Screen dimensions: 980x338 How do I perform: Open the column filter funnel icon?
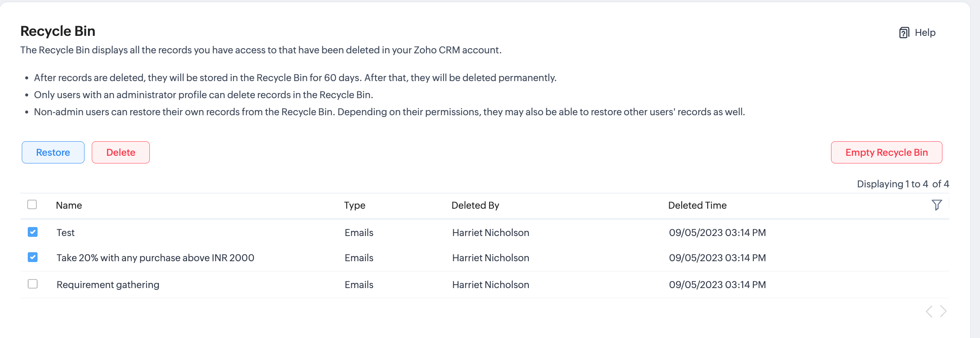click(x=936, y=205)
